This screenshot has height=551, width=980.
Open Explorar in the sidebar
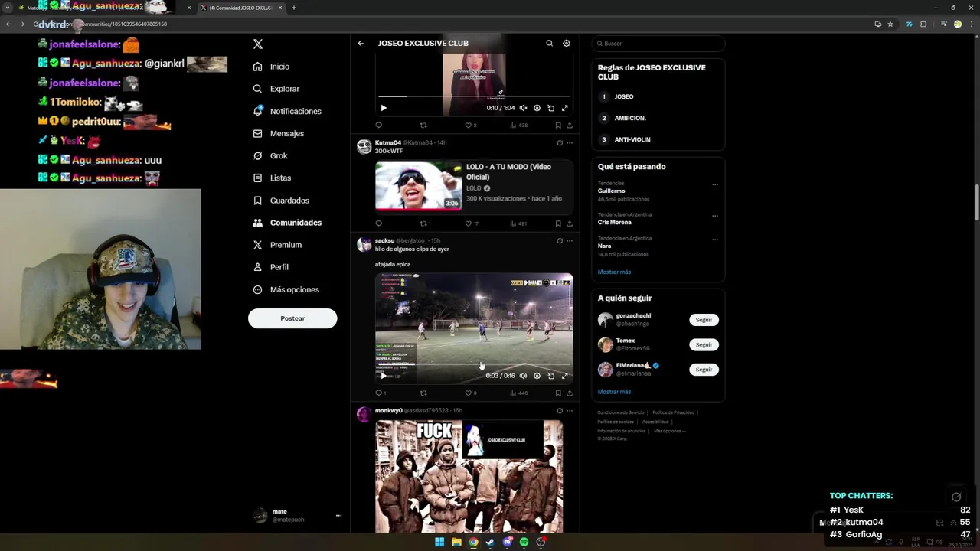coord(276,89)
